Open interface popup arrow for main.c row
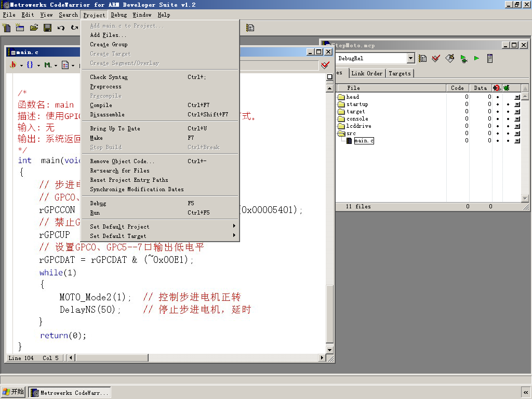This screenshot has width=532, height=399. click(x=517, y=140)
